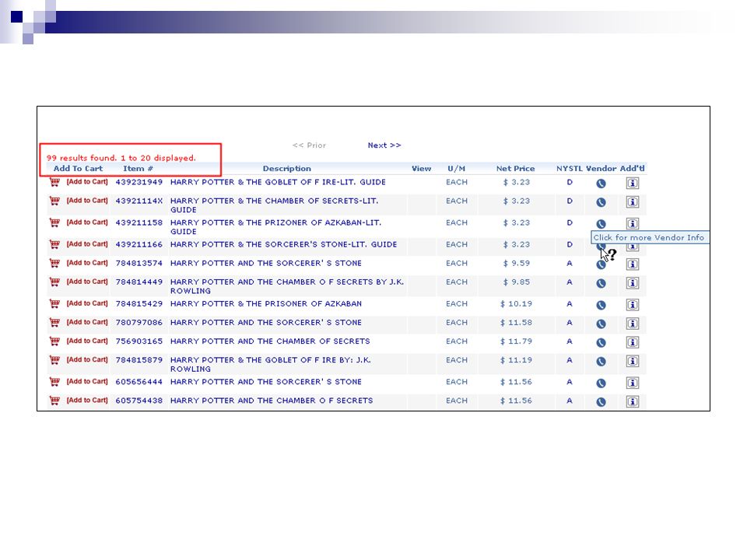This screenshot has width=747, height=560.
Task: Click the $ 11.79 net price
Action: tap(516, 341)
